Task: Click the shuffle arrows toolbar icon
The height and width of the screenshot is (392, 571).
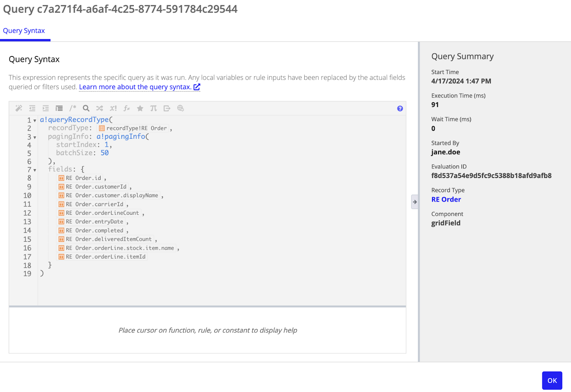Action: coord(100,108)
